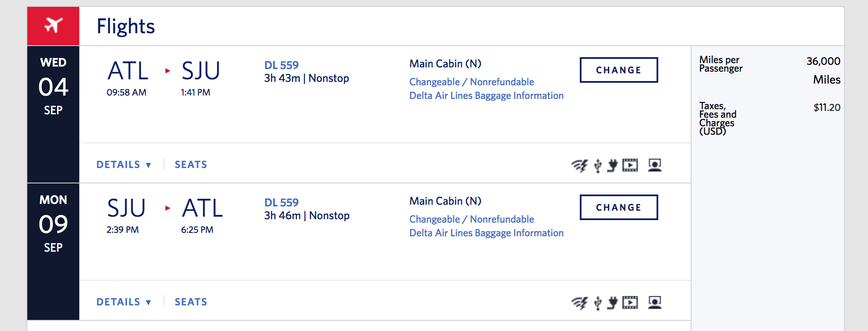This screenshot has width=868, height=331.
Task: Open the DL 559 link on the outbound flight
Action: [281, 65]
